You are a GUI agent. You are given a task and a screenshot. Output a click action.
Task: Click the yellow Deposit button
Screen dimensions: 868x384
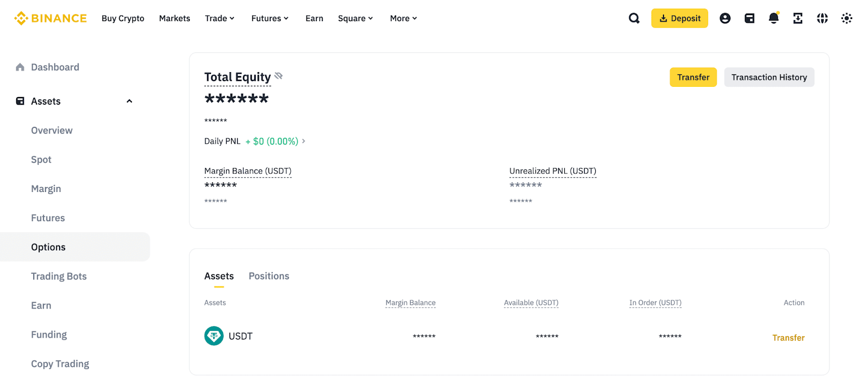pos(679,18)
